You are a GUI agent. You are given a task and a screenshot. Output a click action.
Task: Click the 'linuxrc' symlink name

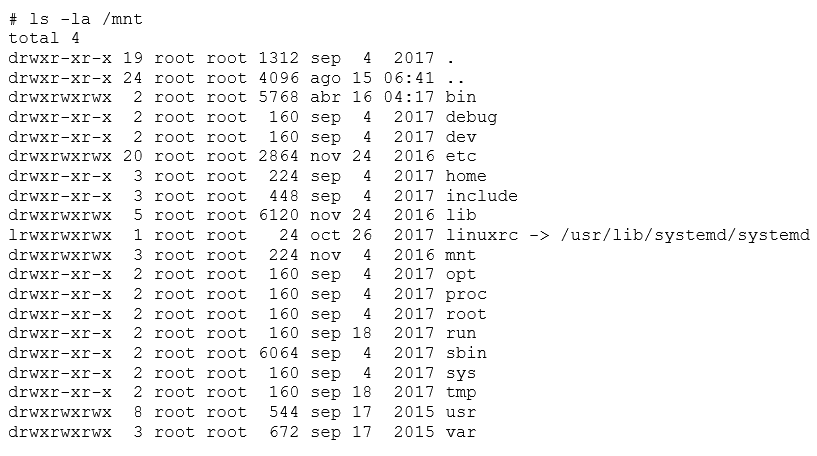click(481, 235)
